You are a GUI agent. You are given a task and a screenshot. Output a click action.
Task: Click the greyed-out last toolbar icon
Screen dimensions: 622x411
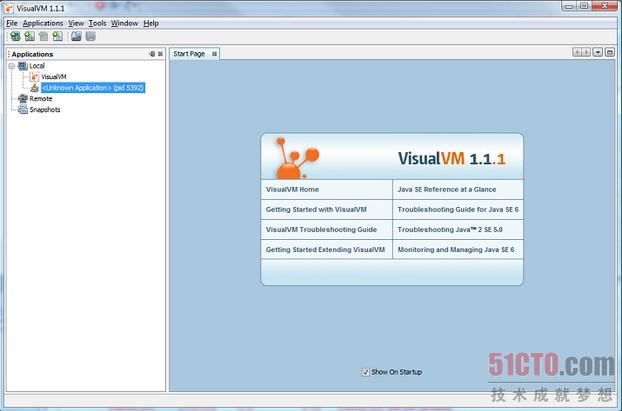90,36
